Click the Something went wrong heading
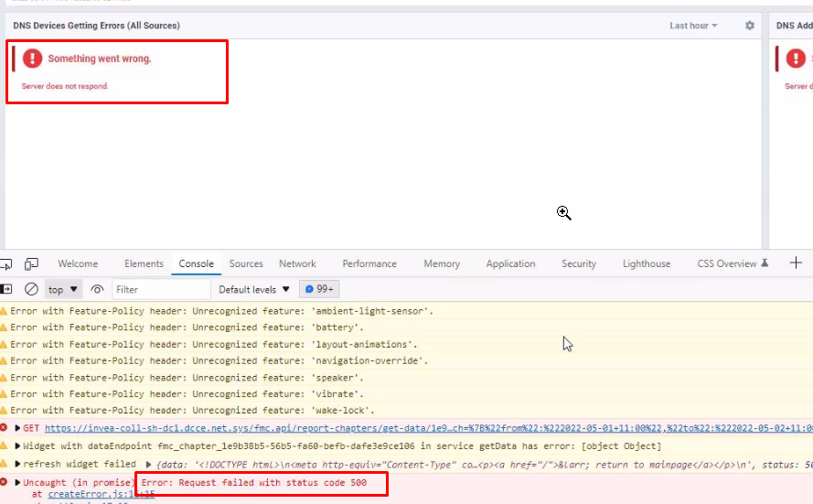Screen dimensions: 813x504 point(100,59)
